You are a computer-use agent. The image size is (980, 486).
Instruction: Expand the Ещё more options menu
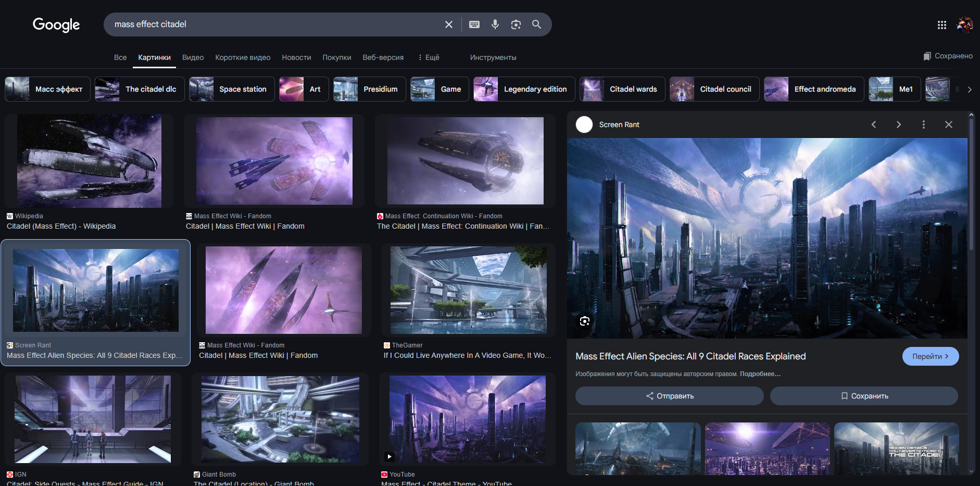point(429,57)
